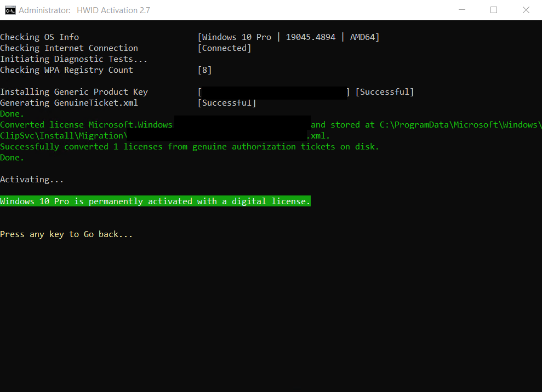The image size is (542, 392).
Task: Click 'Initiating Diagnostic Tests...' line
Action: pos(73,59)
